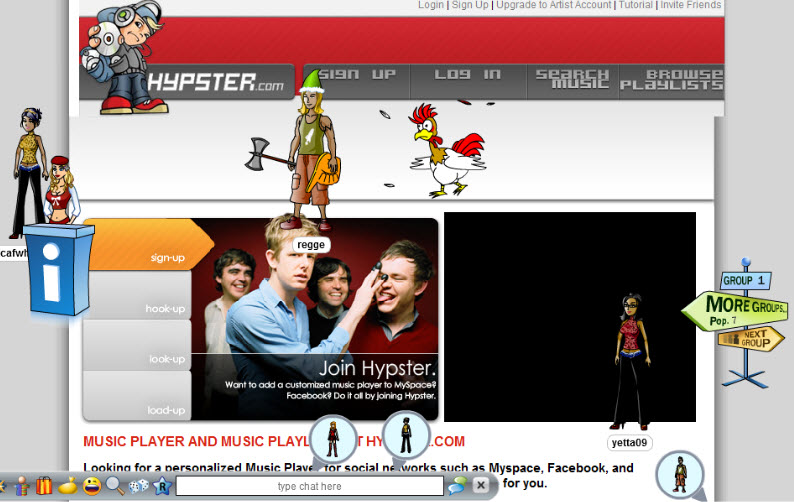The height and width of the screenshot is (502, 794).
Task: Click the dark-haired avatar in gold top
Action: (x=29, y=172)
